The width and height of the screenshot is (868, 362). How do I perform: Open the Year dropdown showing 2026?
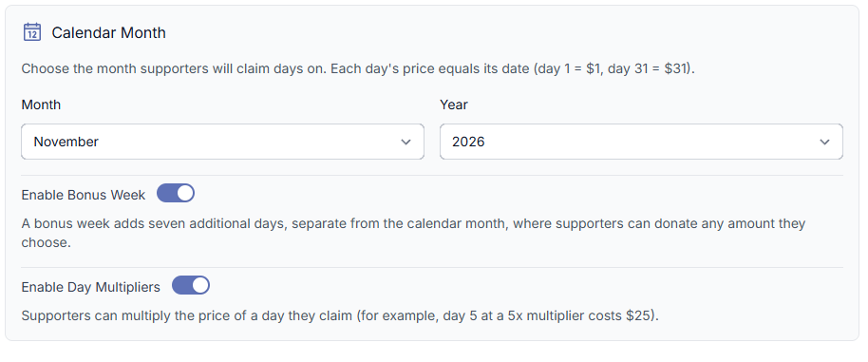tap(641, 142)
